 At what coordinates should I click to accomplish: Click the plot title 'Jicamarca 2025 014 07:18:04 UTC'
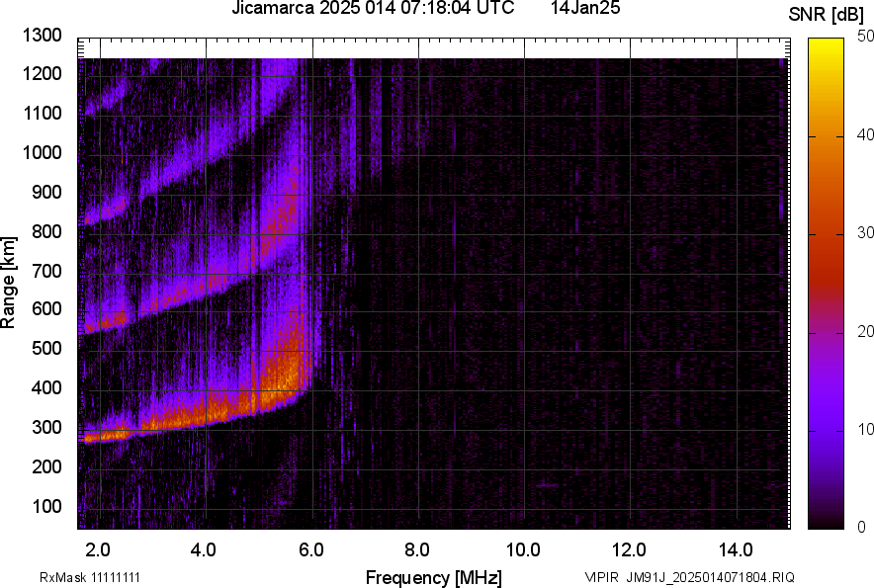point(373,8)
